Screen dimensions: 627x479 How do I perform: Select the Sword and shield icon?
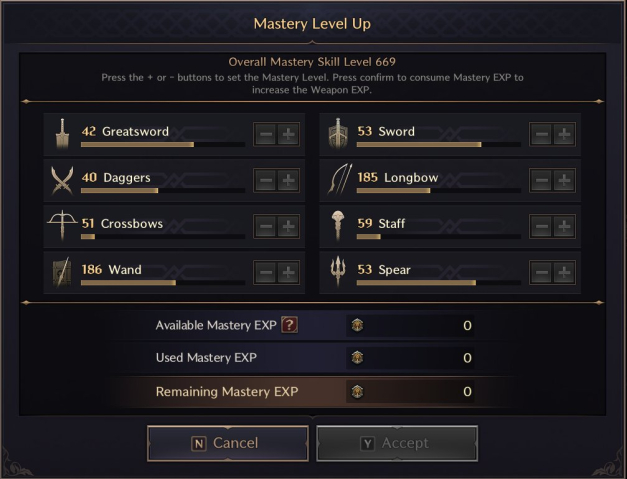(x=338, y=134)
